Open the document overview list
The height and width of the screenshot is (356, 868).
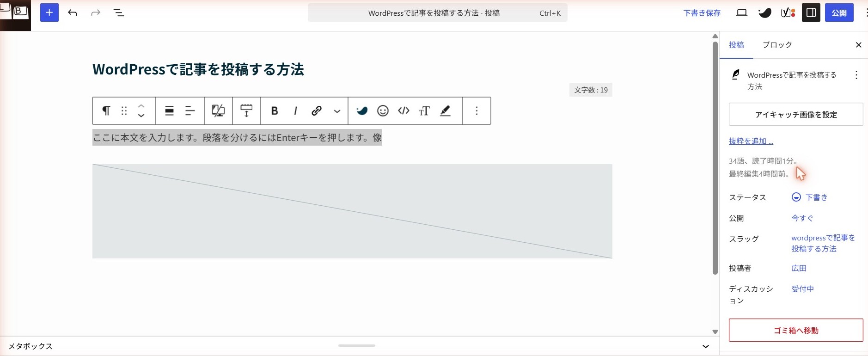click(119, 12)
